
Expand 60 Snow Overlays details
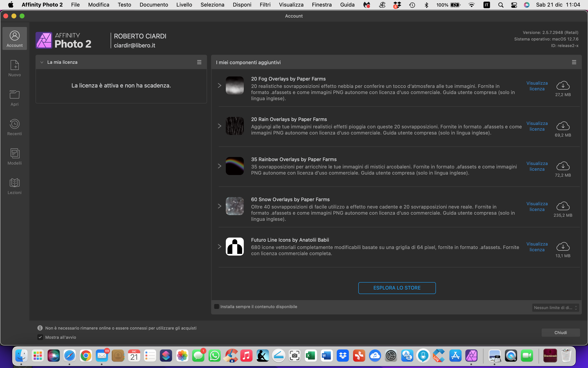pyautogui.click(x=219, y=206)
